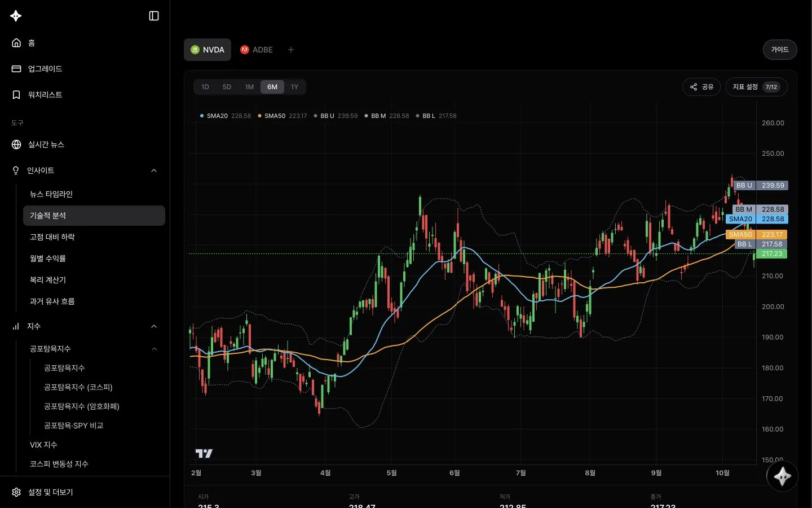
Task: Select the 1M timeframe
Action: 249,87
